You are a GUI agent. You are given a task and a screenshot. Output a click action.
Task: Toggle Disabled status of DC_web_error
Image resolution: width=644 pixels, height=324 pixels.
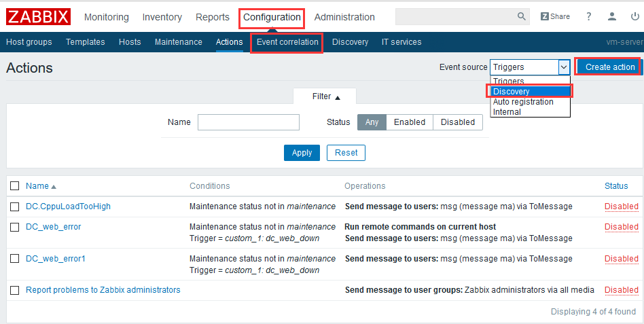click(622, 227)
